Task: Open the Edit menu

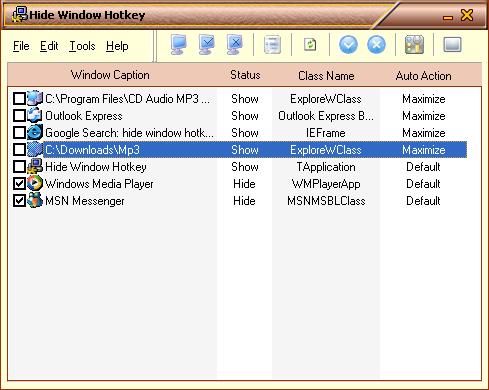Action: point(49,46)
